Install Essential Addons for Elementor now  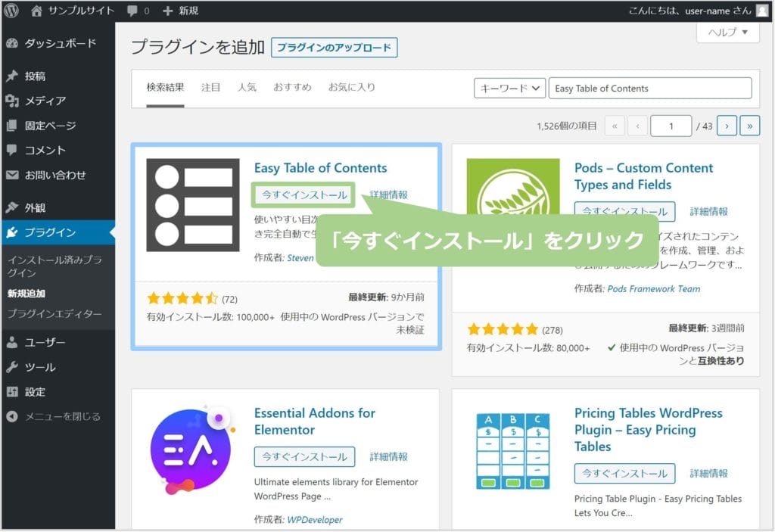[x=304, y=457]
